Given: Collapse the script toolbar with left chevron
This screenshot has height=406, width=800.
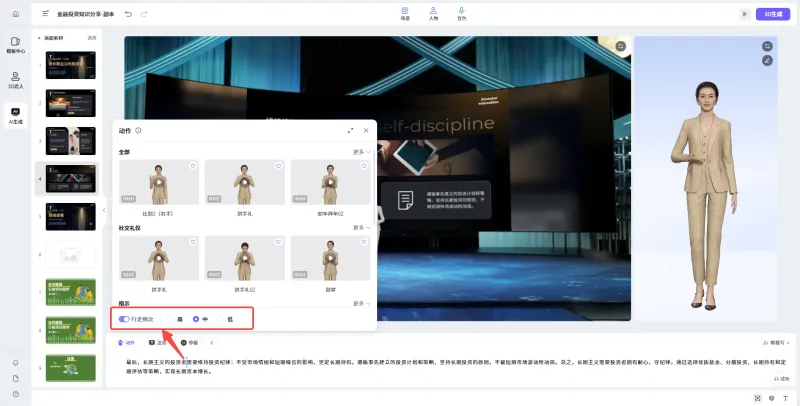Looking at the screenshot, I should point(212,343).
